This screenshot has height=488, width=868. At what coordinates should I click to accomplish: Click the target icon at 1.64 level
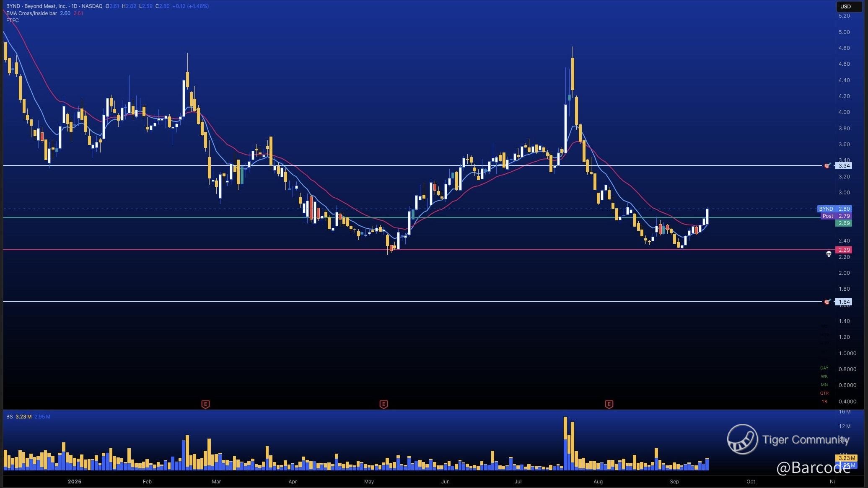tap(827, 302)
